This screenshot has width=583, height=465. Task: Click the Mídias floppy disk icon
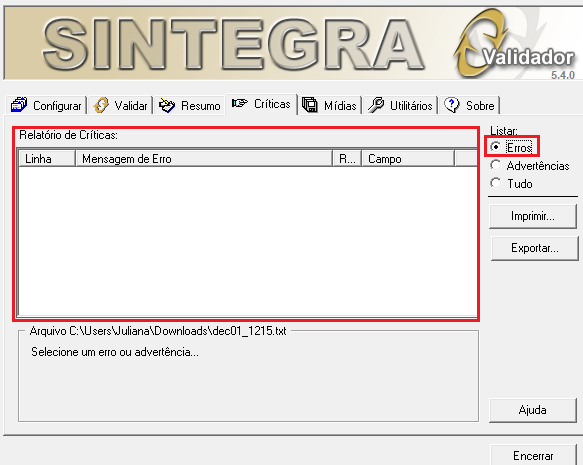coord(309,105)
